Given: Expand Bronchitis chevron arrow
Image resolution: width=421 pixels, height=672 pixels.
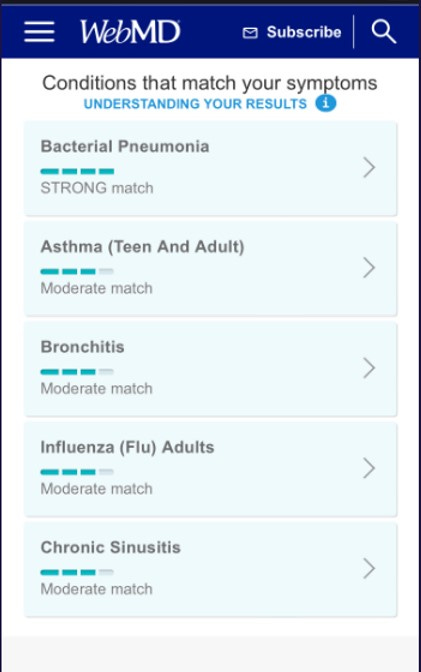Looking at the screenshot, I should [369, 368].
